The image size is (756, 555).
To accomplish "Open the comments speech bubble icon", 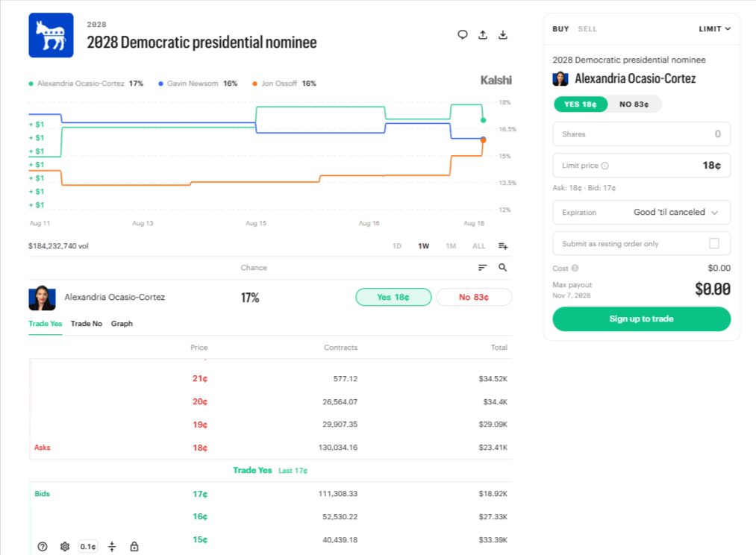I will point(463,34).
